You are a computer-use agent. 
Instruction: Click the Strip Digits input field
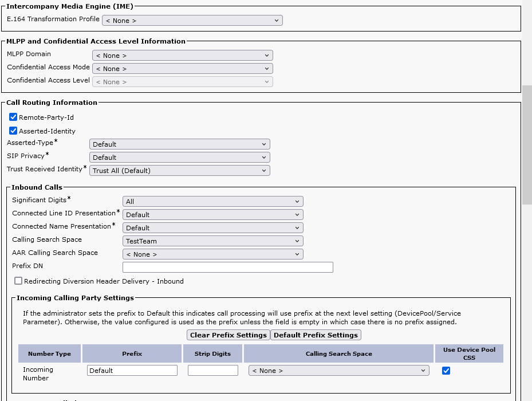click(x=212, y=371)
